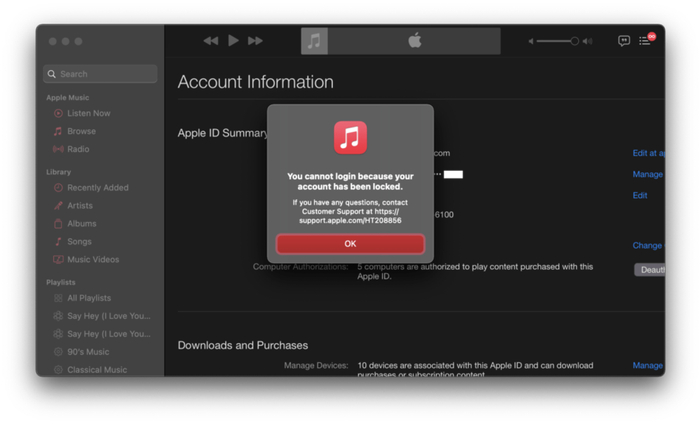700x424 pixels.
Task: Select All Playlists in the sidebar
Action: point(89,298)
